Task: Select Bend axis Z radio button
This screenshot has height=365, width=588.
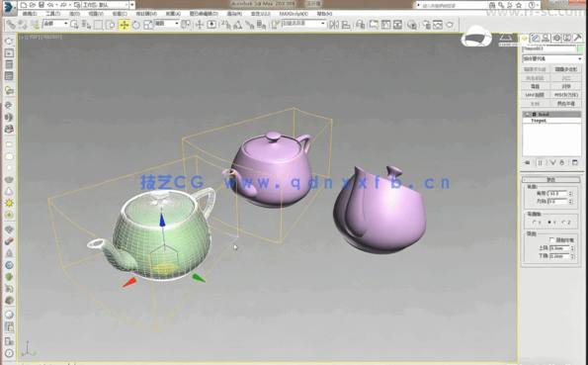Action: [x=563, y=223]
